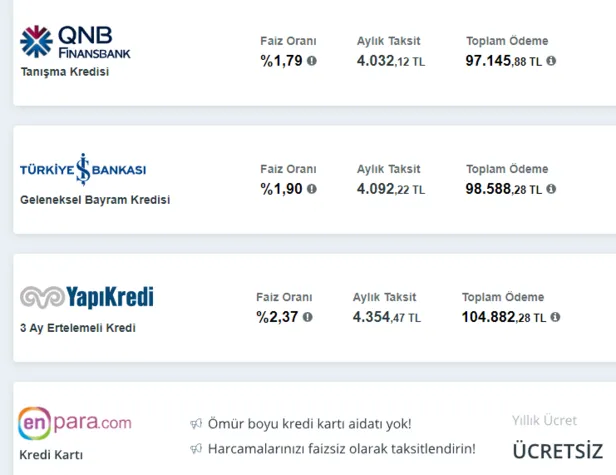Viewport: 616px width, 475px height.
Task: Click the enpara.com logo
Action: (75, 424)
